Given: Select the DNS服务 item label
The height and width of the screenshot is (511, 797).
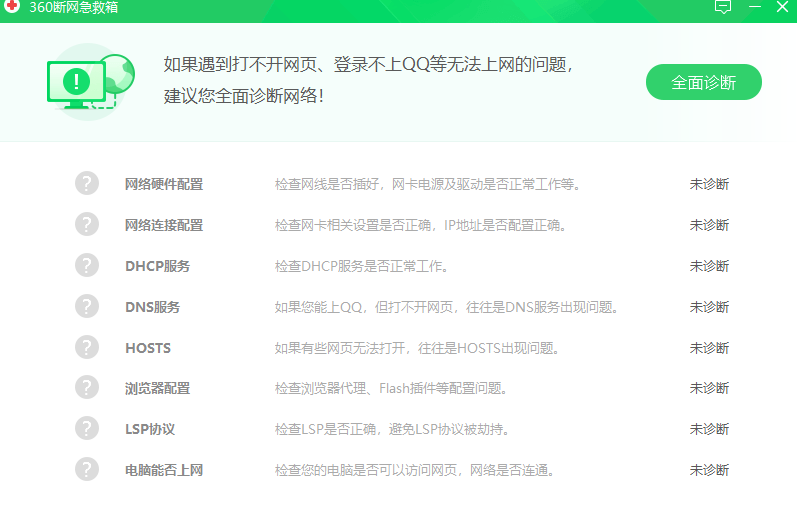Looking at the screenshot, I should [152, 307].
